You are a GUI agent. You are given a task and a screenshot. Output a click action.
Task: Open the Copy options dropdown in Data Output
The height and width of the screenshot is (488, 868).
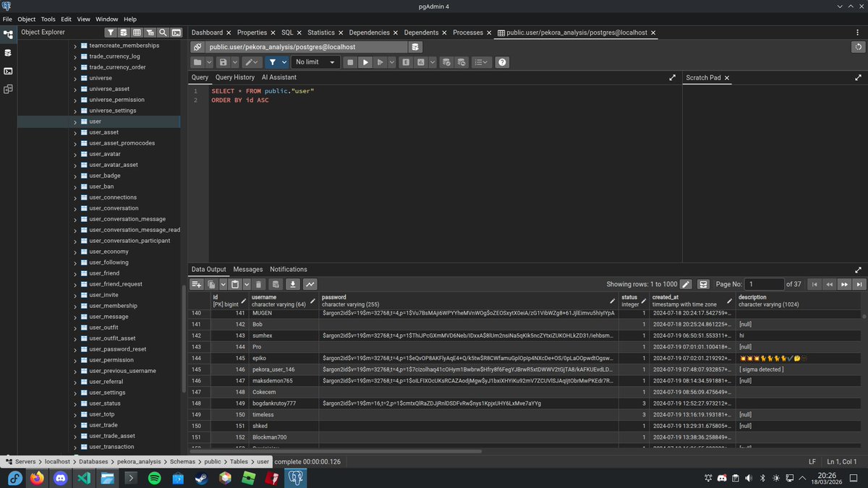pos(222,285)
